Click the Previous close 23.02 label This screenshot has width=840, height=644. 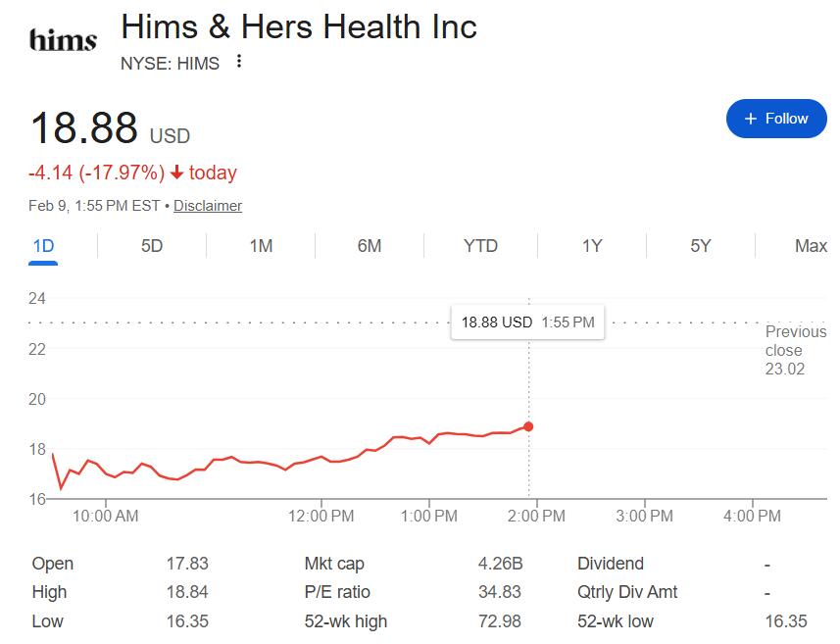pos(795,350)
